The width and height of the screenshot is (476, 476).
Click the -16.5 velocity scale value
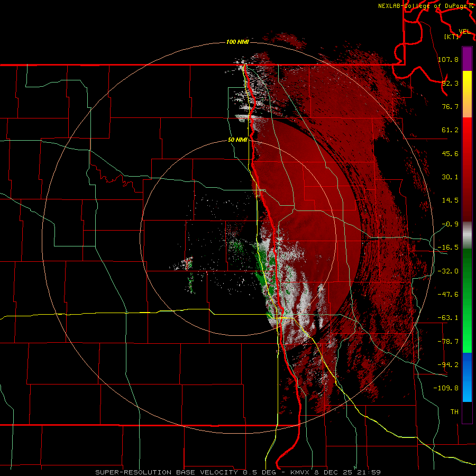448,248
